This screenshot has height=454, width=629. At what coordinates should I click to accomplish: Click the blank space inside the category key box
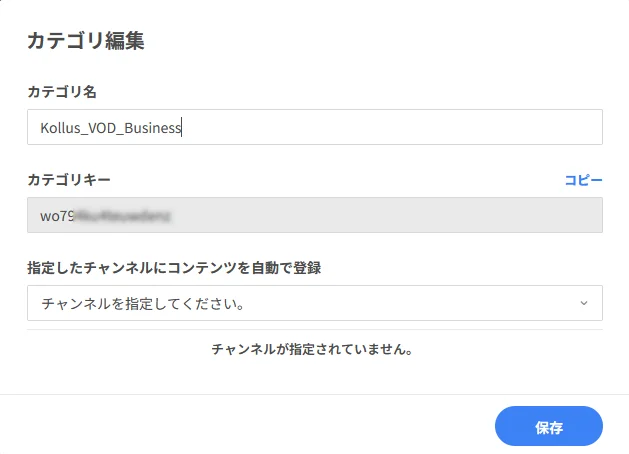385,215
